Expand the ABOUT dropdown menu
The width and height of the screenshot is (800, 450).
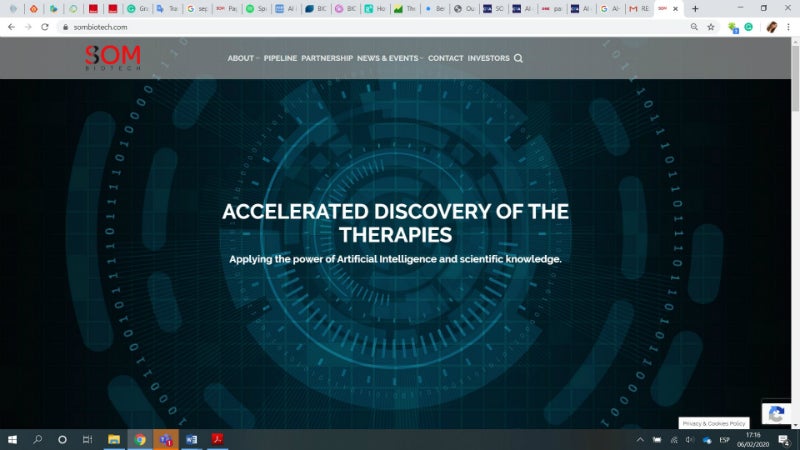point(242,58)
